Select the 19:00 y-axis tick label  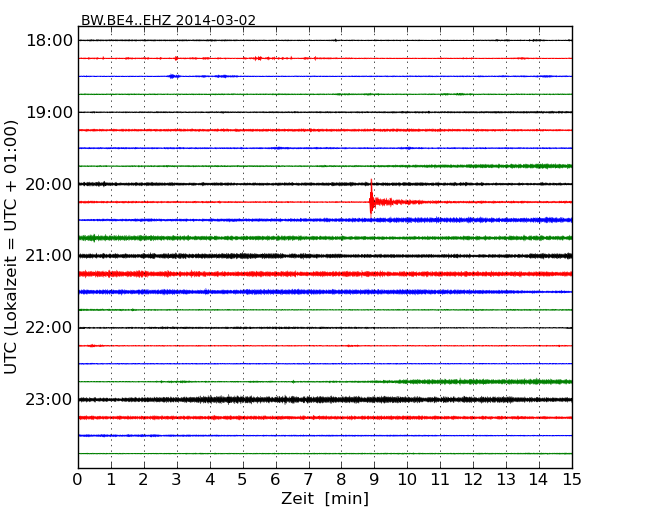(50, 112)
